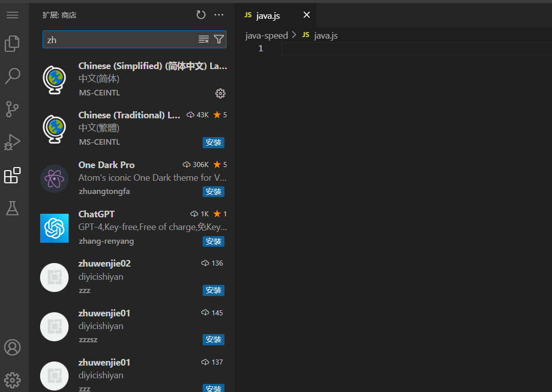Screen dimensions: 552x392
Task: Install the zhuwenjie02 extension
Action: (x=213, y=290)
